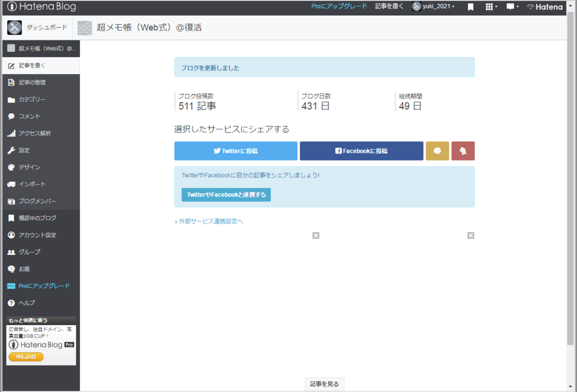The image size is (577, 392).
Task: Click the dashboard wrench avatar icon
Action: tap(15, 28)
